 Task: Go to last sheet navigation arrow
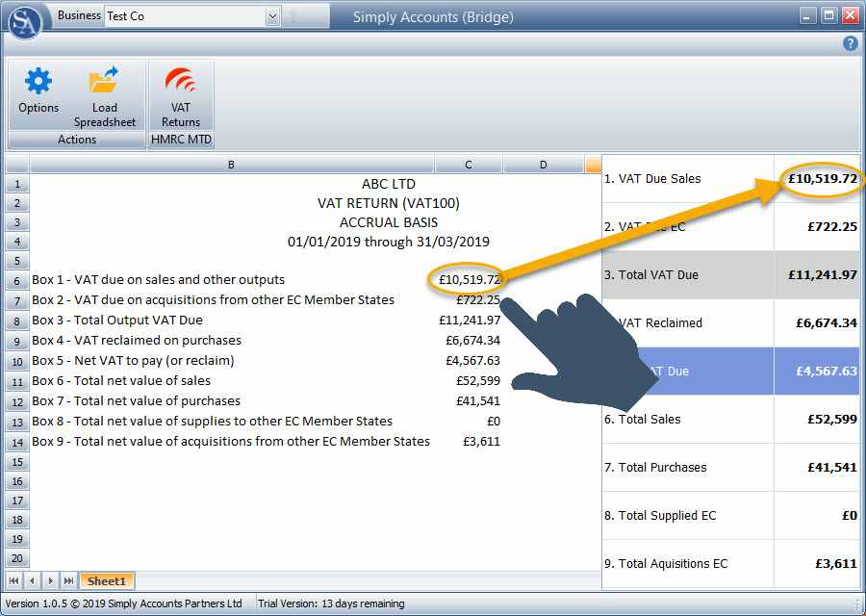point(68,580)
